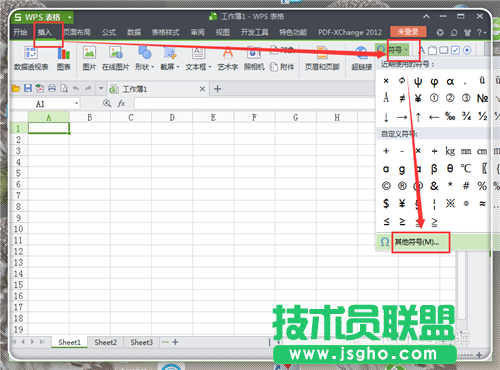Viewport: 500px width, 370px height.
Task: Open the Name Box dropdown arrow
Action: click(76, 104)
